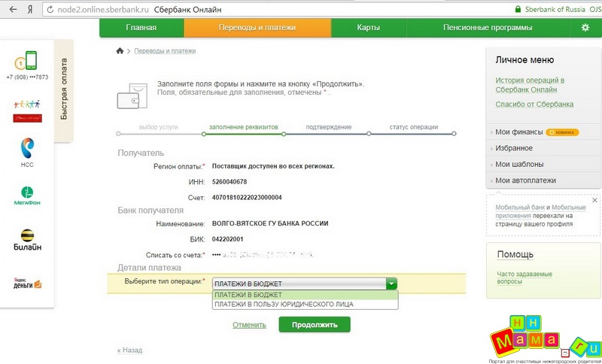Go home via breadcrumb house icon
Screen dimensions: 602x364
120,50
